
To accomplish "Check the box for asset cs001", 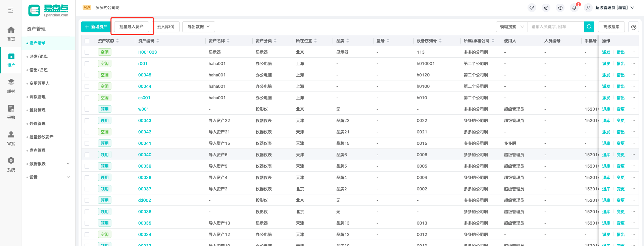I will (87, 98).
